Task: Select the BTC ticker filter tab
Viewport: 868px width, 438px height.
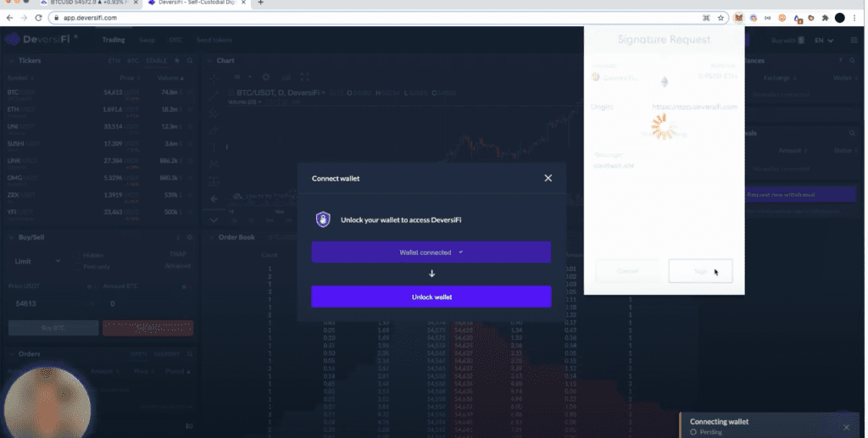Action: [133, 61]
